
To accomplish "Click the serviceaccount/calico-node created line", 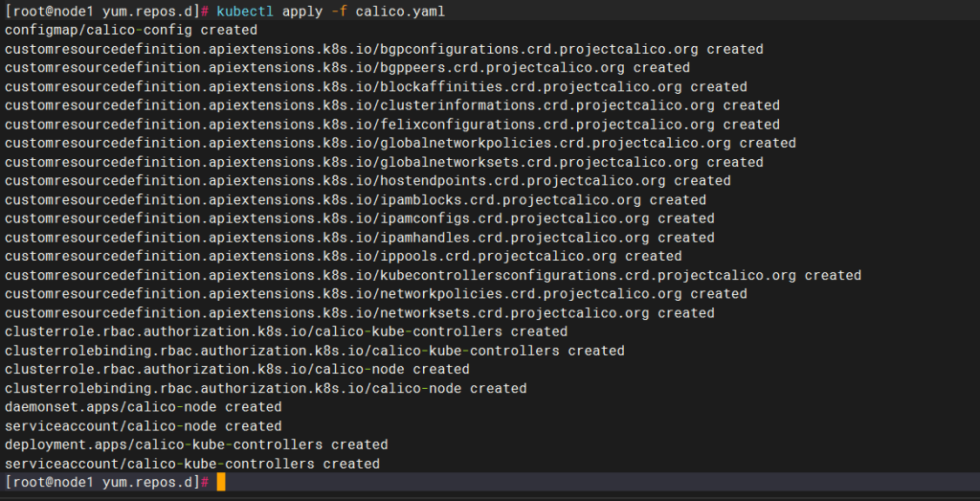I will pos(144,425).
